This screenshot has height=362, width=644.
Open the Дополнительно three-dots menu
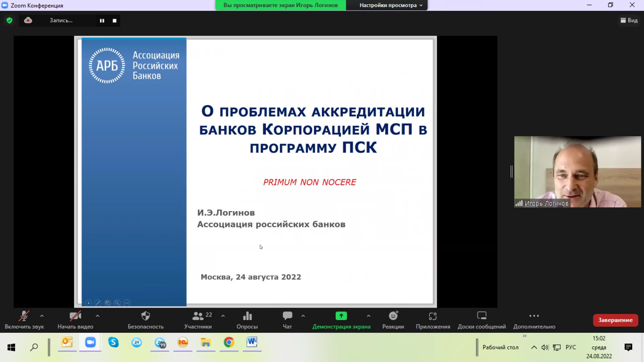point(534,320)
